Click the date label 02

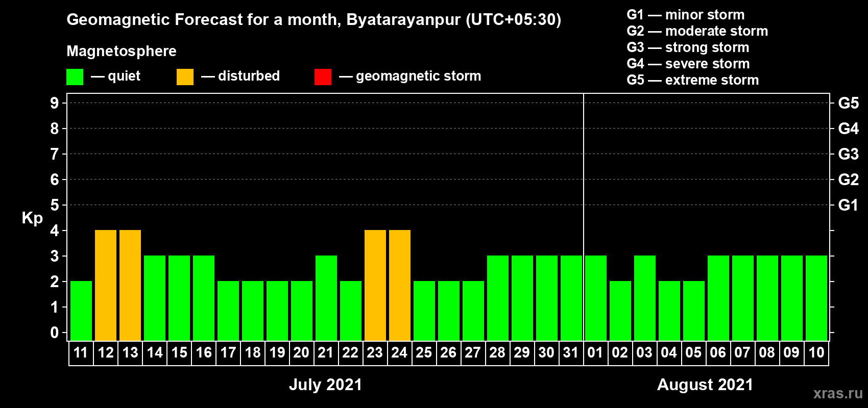(620, 352)
